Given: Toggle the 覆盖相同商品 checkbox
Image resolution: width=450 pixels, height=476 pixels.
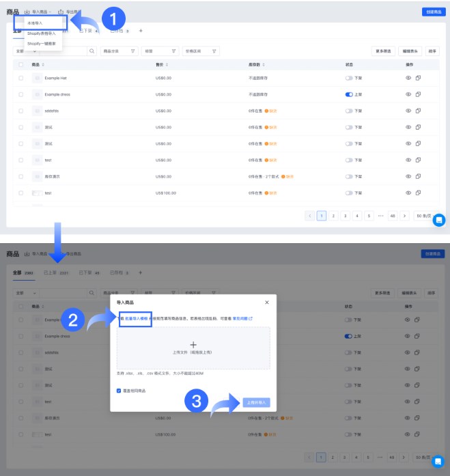Looking at the screenshot, I should [119, 391].
